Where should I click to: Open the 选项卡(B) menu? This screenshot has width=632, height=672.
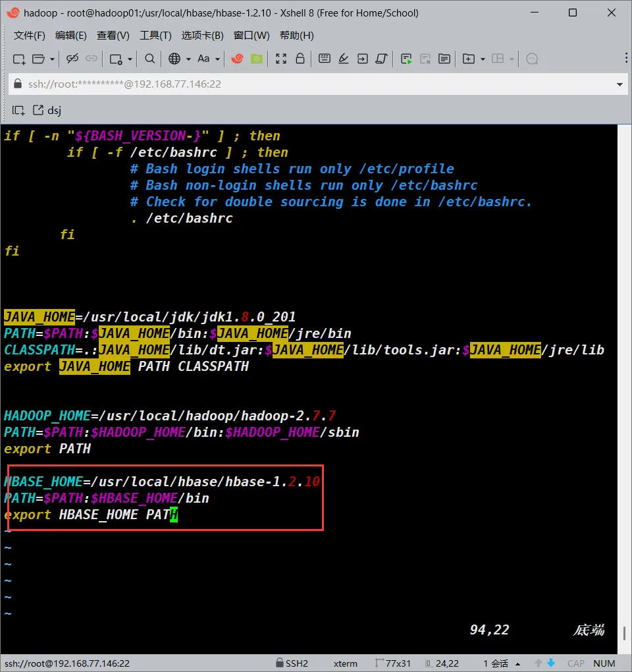pyautogui.click(x=203, y=36)
